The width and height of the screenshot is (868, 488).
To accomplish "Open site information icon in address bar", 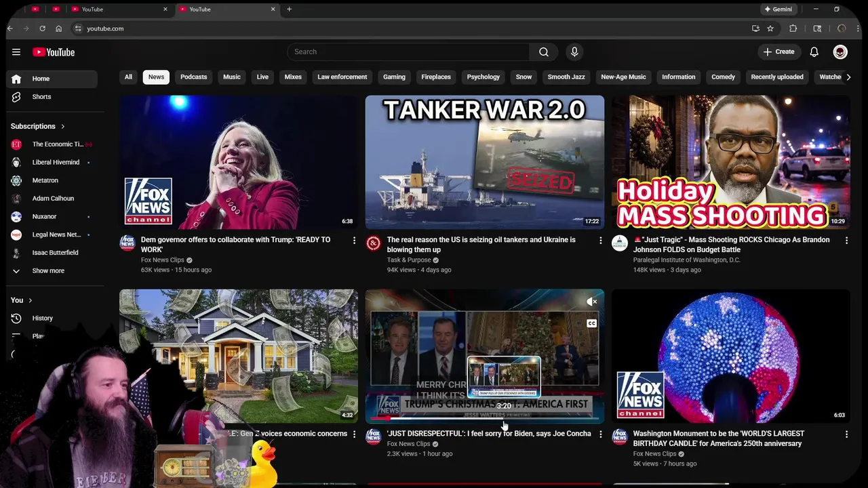I will (78, 28).
